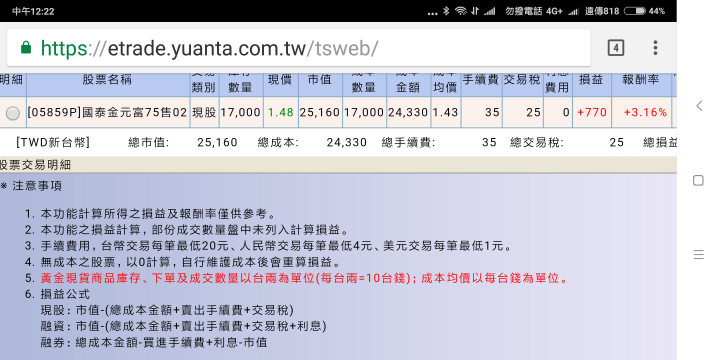Open the Chrome three-dot overflow menu

coord(655,48)
